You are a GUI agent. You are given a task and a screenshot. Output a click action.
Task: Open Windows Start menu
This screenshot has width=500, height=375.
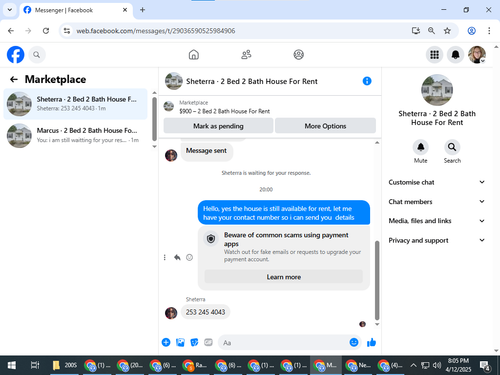12,365
